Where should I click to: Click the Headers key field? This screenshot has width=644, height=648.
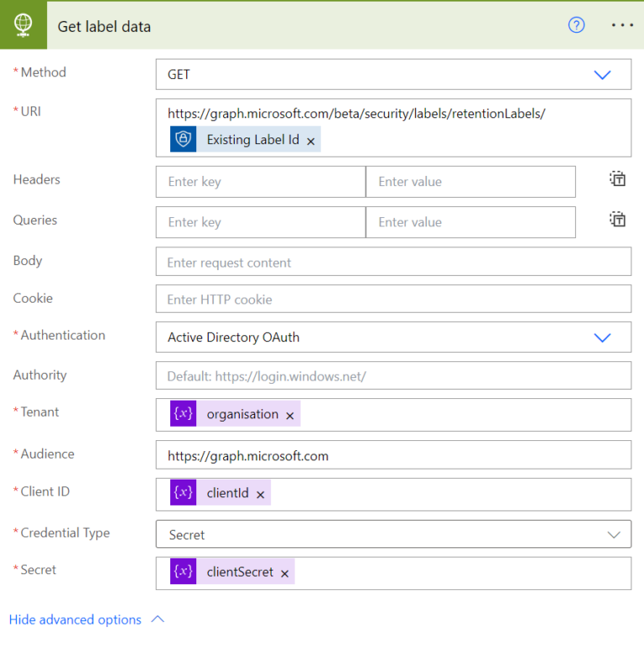(260, 182)
